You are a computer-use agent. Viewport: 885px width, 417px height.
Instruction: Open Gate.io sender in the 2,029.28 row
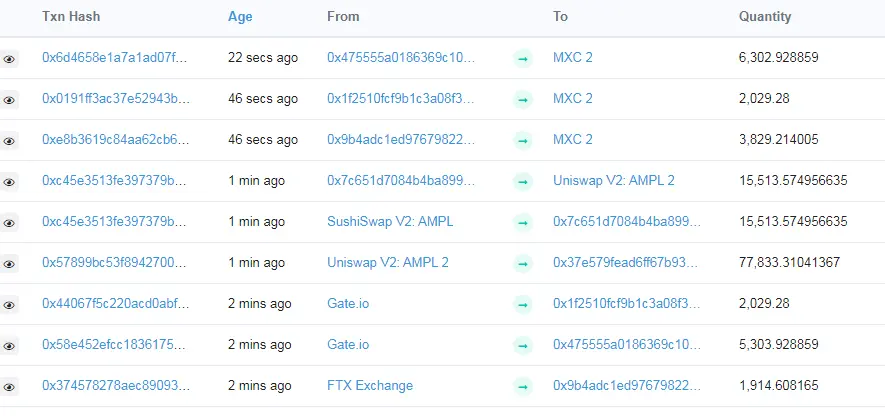point(348,304)
